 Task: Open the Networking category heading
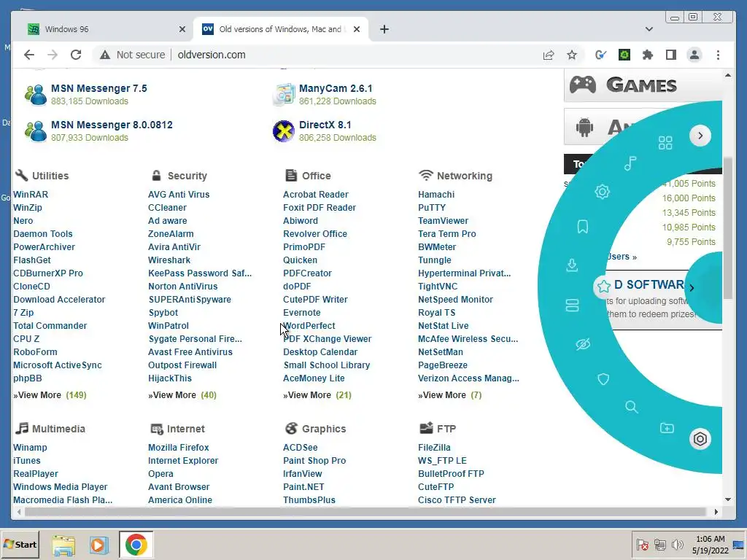coord(465,176)
